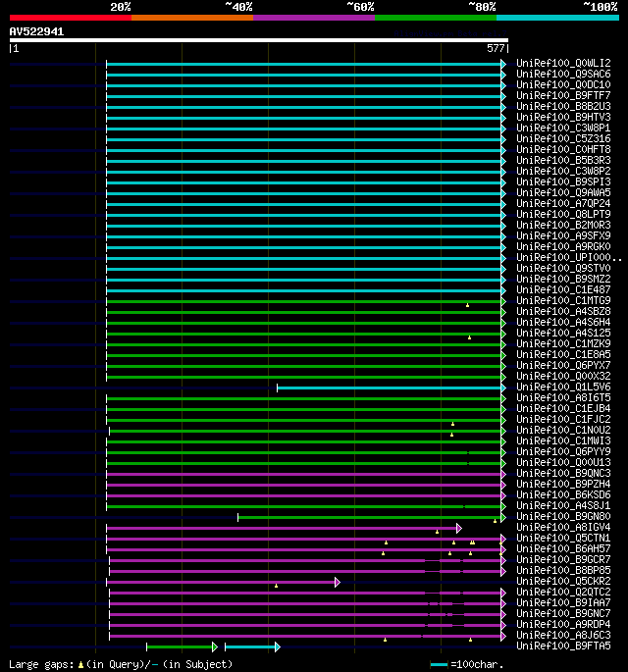Screen dimensions: 628x672
Task: Click the UniRef100_Q5CTN1 label
Action: point(563,539)
